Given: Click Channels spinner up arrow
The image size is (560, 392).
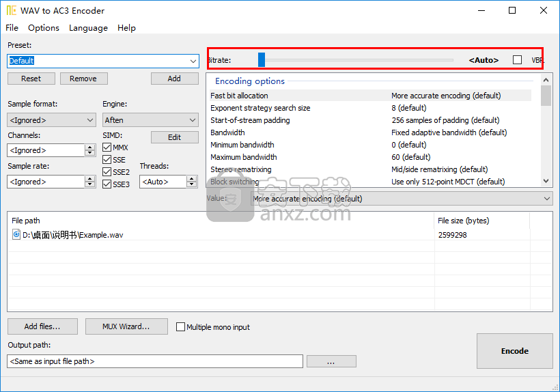Looking at the screenshot, I should (x=90, y=147).
